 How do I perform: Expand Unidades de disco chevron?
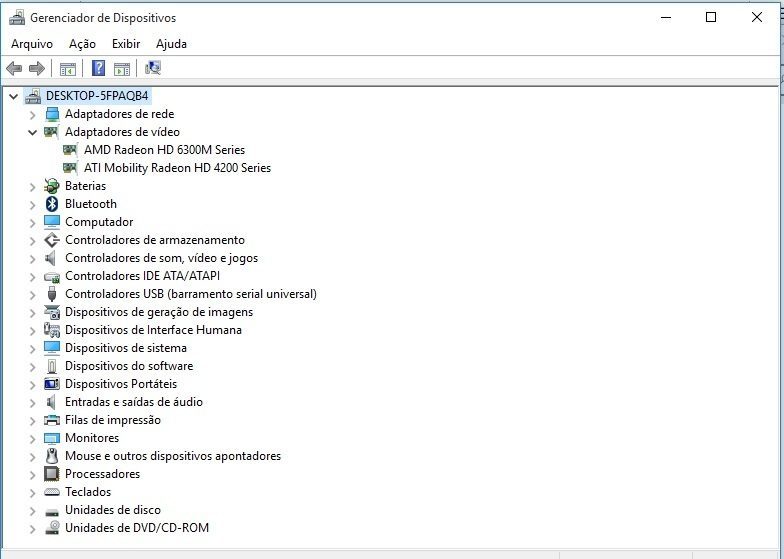(33, 510)
